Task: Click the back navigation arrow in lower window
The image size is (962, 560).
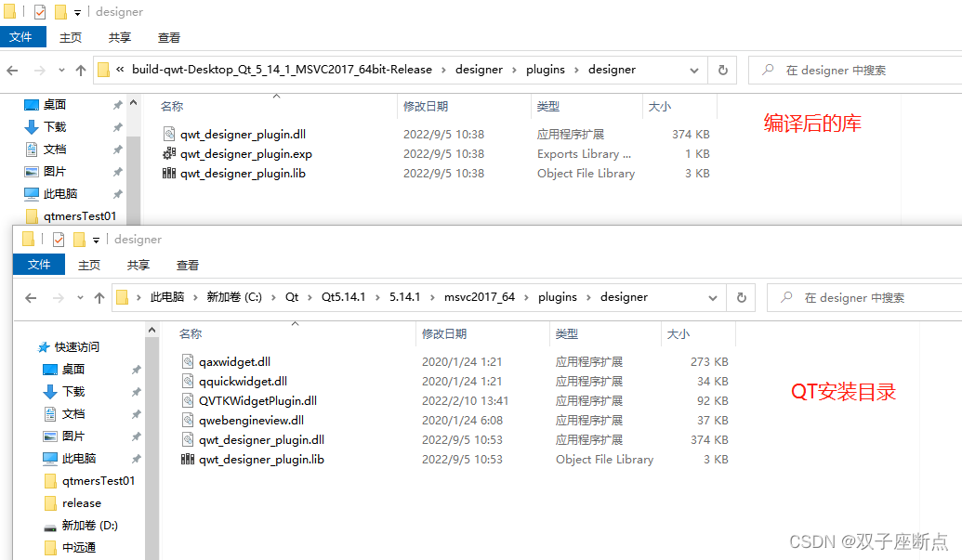Action: pos(31,297)
